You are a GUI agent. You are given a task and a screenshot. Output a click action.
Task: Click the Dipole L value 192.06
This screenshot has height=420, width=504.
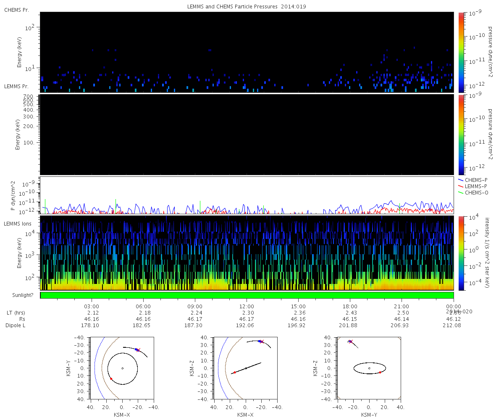pos(247,325)
